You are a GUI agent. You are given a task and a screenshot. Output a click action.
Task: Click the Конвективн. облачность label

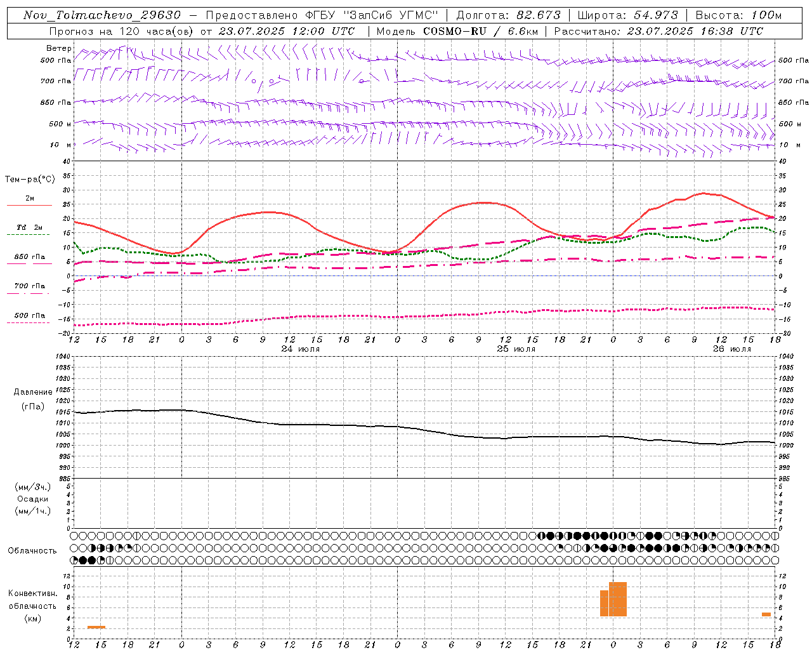(x=32, y=600)
